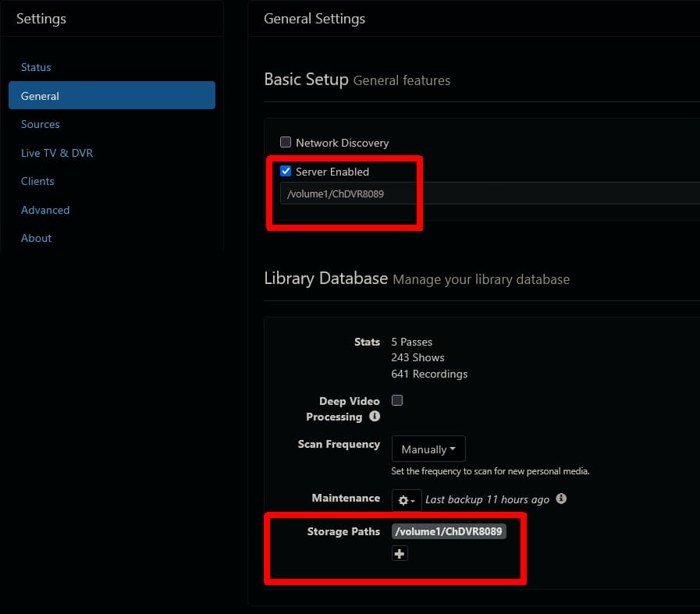Uncheck the Server Enabled checkbox
This screenshot has width=700, height=614.
click(286, 171)
